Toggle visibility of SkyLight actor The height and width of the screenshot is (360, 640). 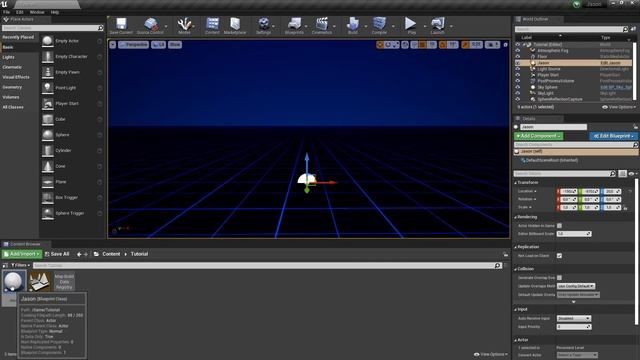tap(518, 93)
